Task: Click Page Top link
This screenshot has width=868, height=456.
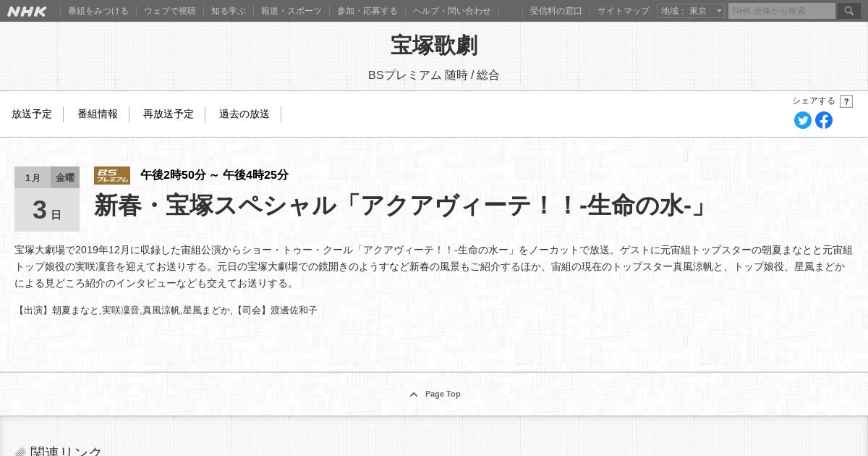Action: pos(443,394)
